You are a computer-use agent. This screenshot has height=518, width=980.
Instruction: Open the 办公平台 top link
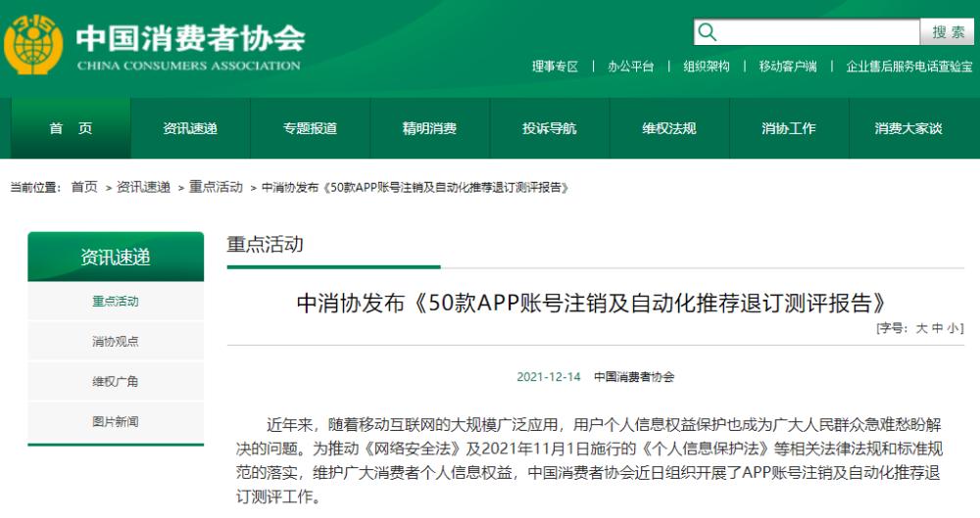click(x=630, y=67)
